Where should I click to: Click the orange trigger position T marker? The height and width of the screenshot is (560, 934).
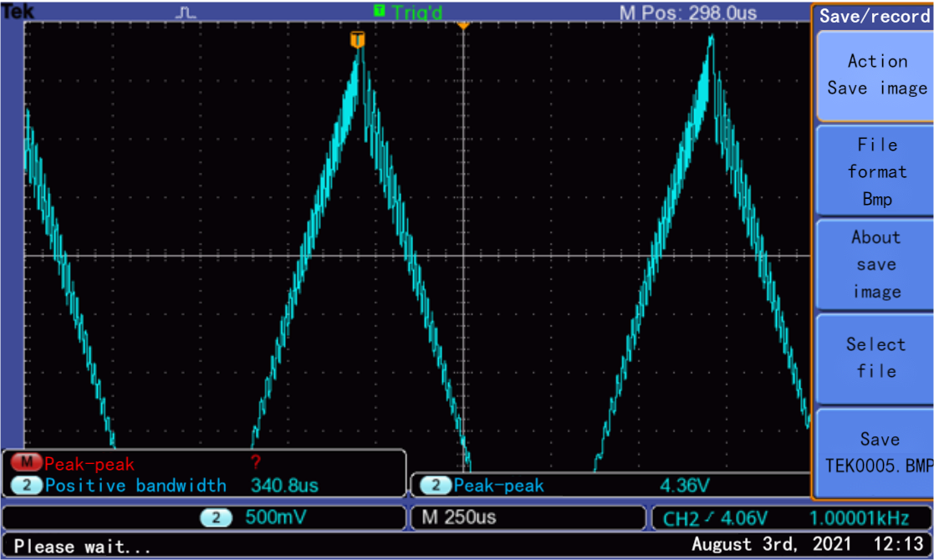pos(357,39)
